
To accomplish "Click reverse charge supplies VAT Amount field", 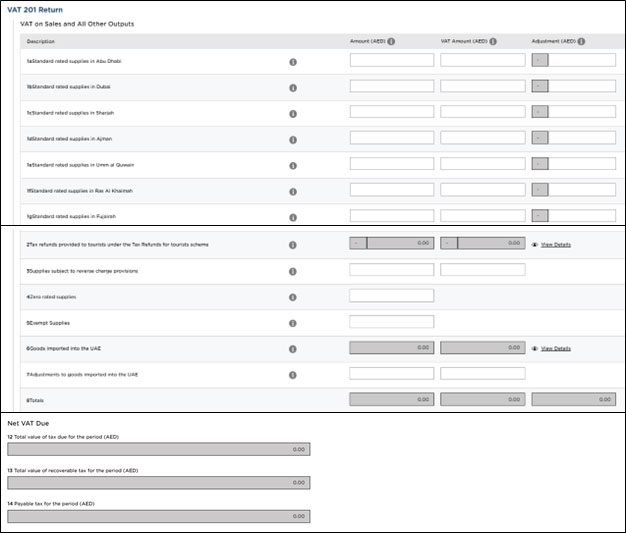I will [x=483, y=269].
